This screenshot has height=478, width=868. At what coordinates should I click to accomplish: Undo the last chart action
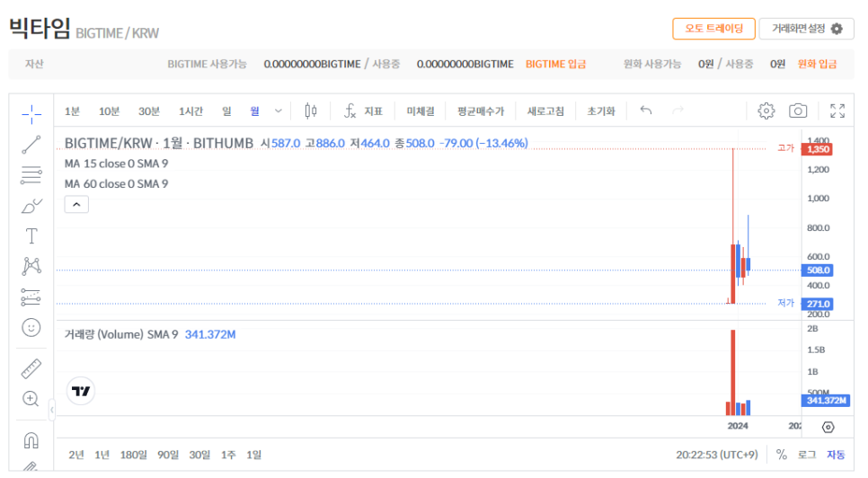tap(645, 111)
